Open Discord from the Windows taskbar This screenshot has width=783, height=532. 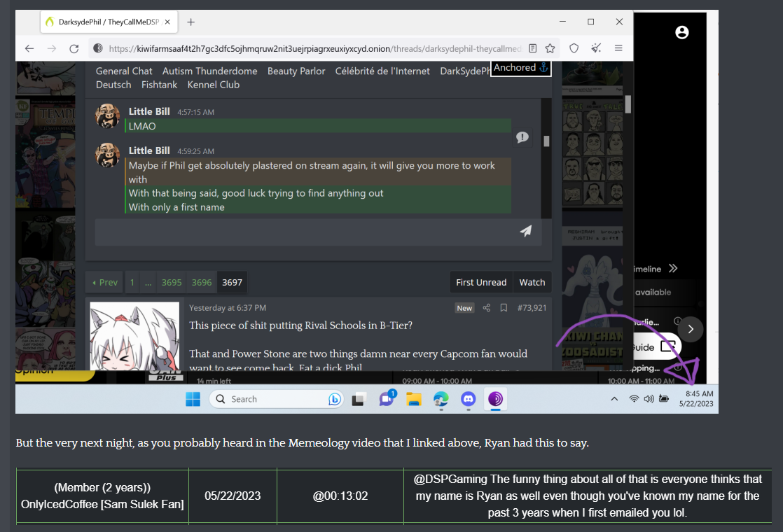[469, 399]
